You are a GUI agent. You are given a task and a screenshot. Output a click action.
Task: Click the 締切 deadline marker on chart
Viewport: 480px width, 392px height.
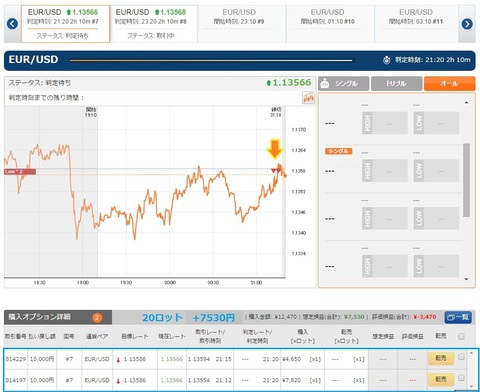[x=276, y=112]
